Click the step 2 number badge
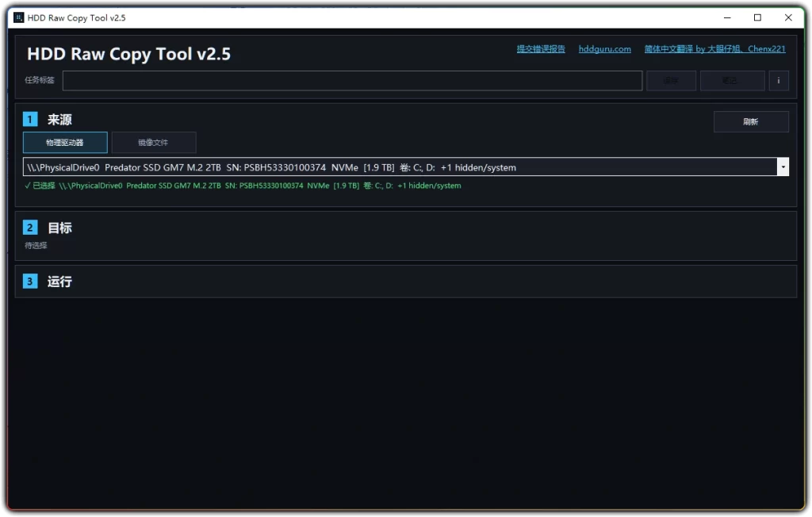Image resolution: width=812 pixels, height=517 pixels. click(30, 228)
